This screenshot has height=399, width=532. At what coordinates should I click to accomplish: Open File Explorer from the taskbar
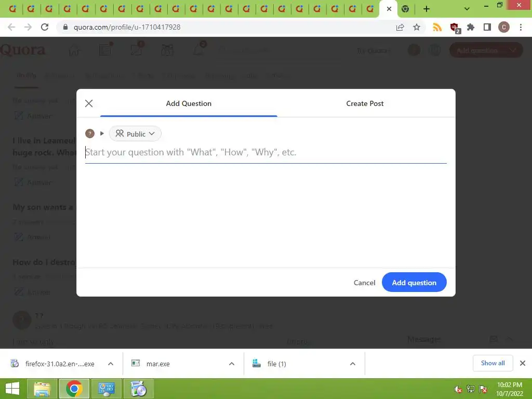coord(42,389)
